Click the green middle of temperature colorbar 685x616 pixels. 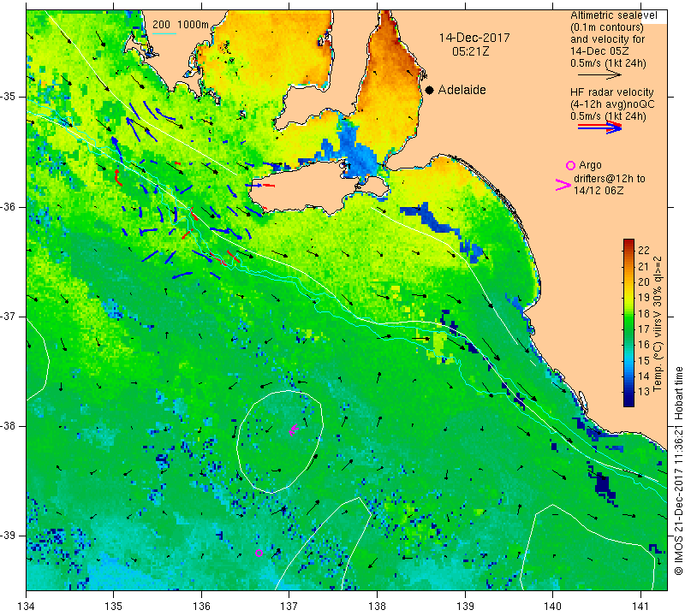tap(628, 323)
